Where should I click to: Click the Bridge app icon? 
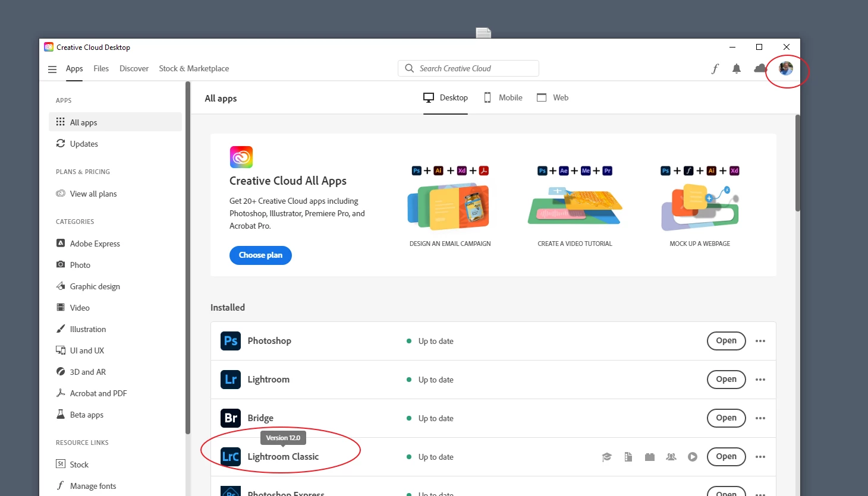coord(231,418)
